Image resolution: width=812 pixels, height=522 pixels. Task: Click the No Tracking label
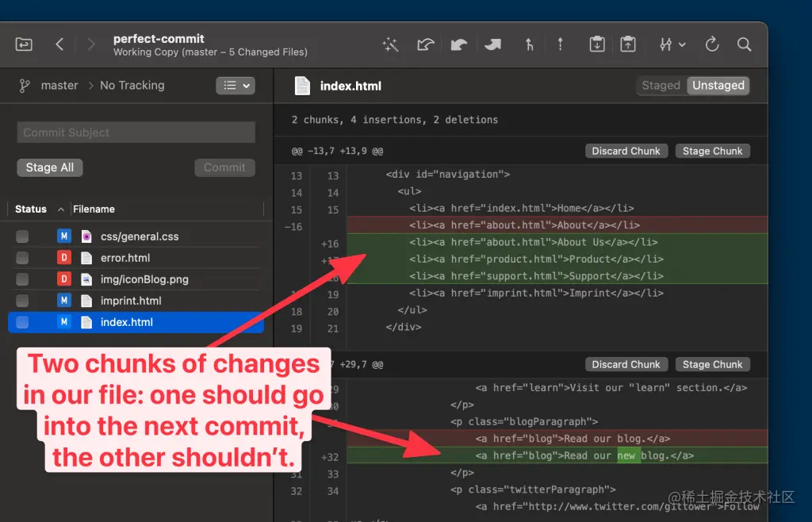point(132,86)
